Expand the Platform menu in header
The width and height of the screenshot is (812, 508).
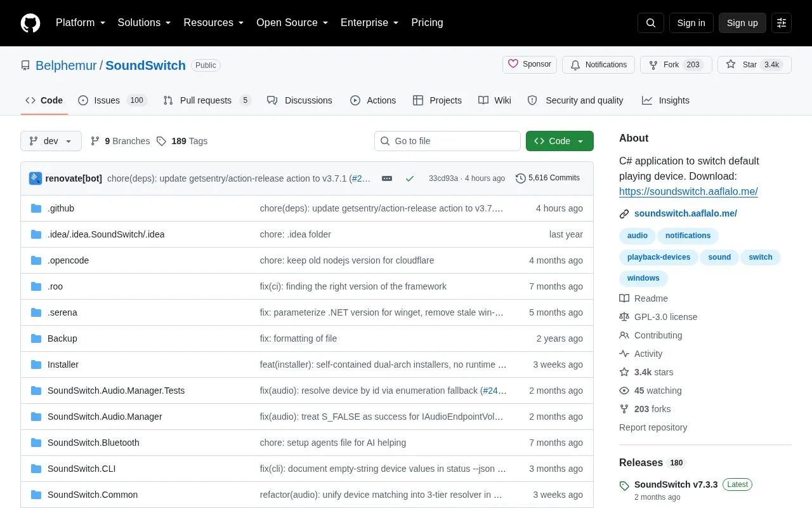[81, 23]
